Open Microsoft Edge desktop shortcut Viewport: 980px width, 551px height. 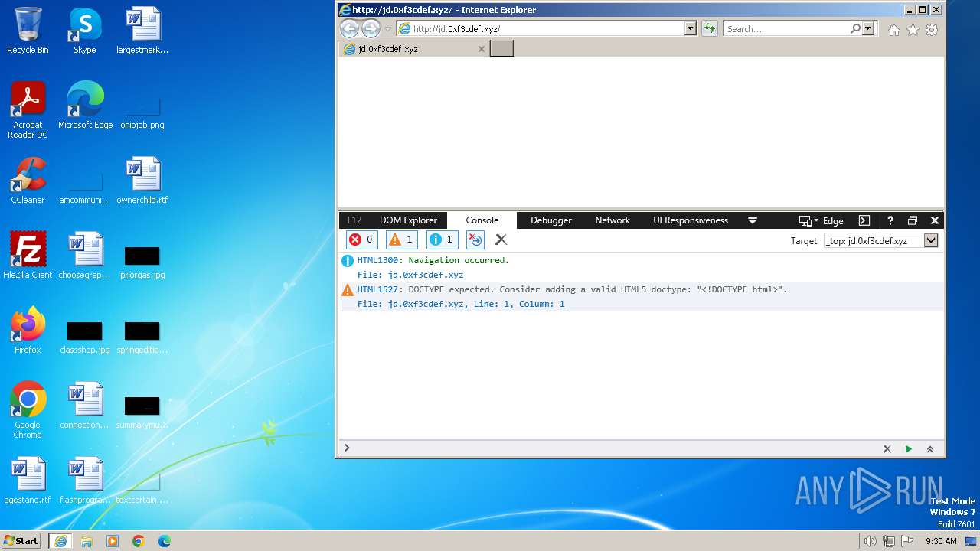(x=85, y=106)
